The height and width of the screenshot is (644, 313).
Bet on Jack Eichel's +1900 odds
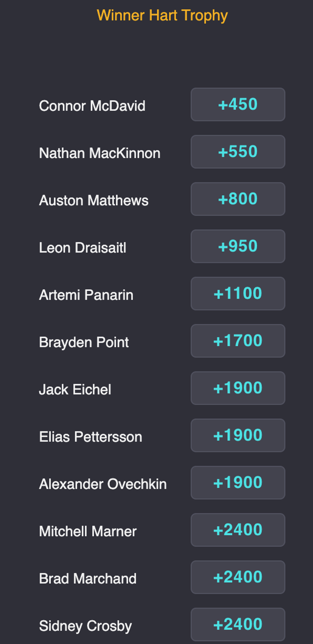(238, 388)
